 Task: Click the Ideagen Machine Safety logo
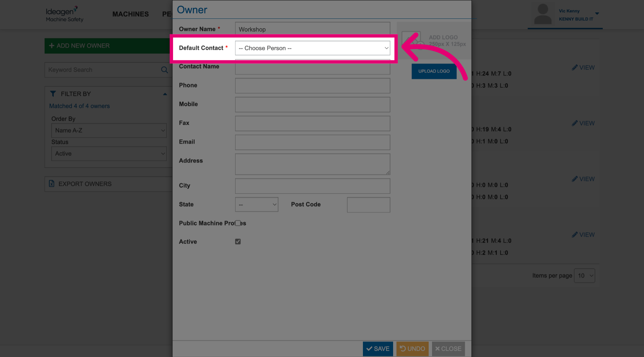pyautogui.click(x=64, y=14)
